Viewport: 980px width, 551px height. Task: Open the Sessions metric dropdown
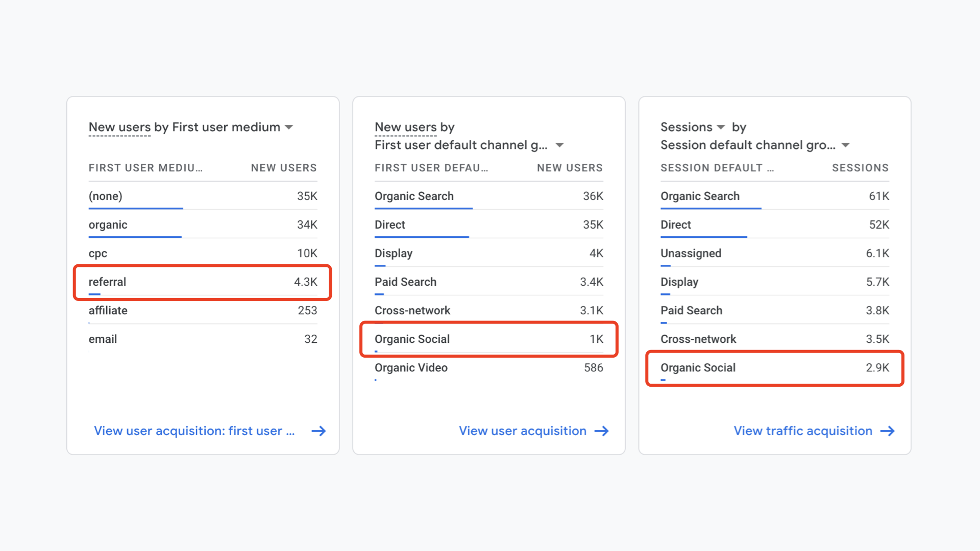point(720,127)
